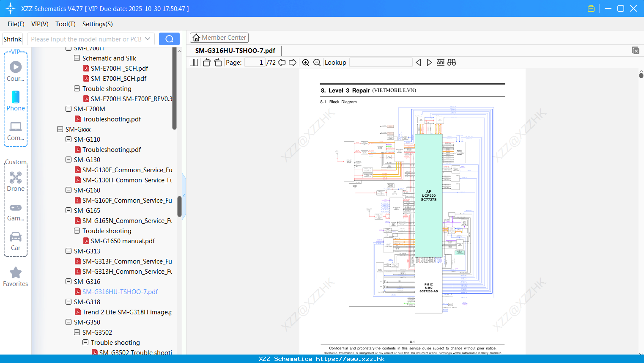Open Member Center
This screenshot has height=363, width=644.
pyautogui.click(x=219, y=38)
